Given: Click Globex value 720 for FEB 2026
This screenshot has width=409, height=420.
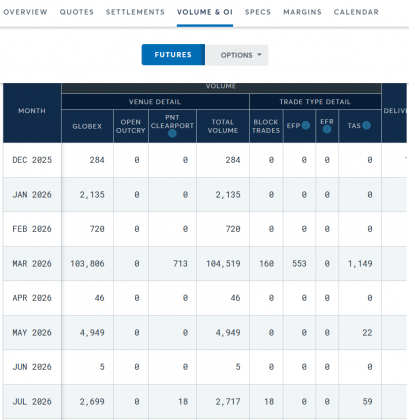Looking at the screenshot, I should pyautogui.click(x=97, y=229).
